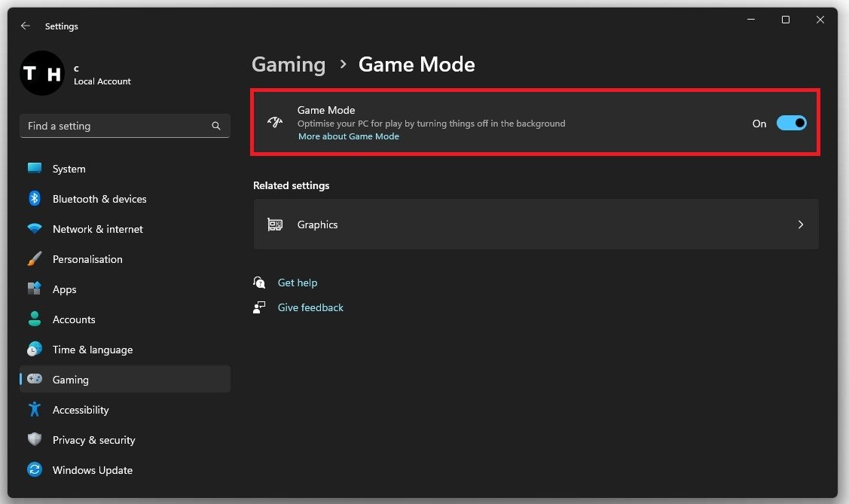Select the Network & internet Wi-Fi icon
Screen dimensions: 849x504
click(x=35, y=229)
